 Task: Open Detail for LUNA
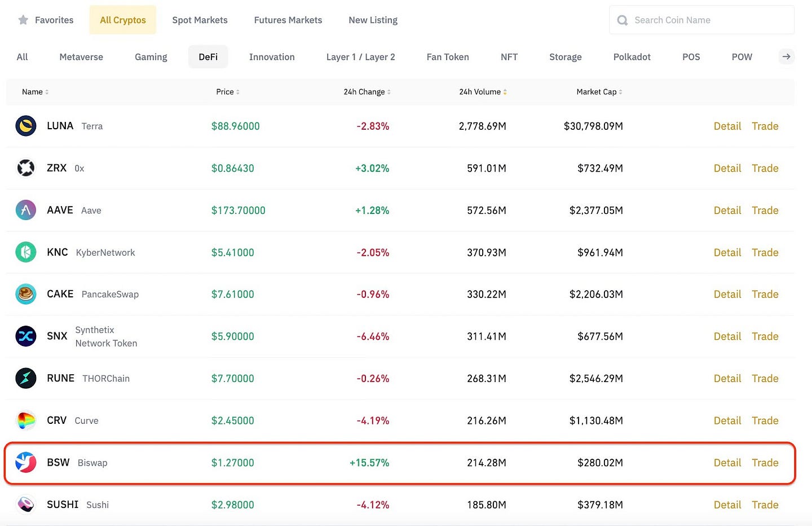(727, 126)
